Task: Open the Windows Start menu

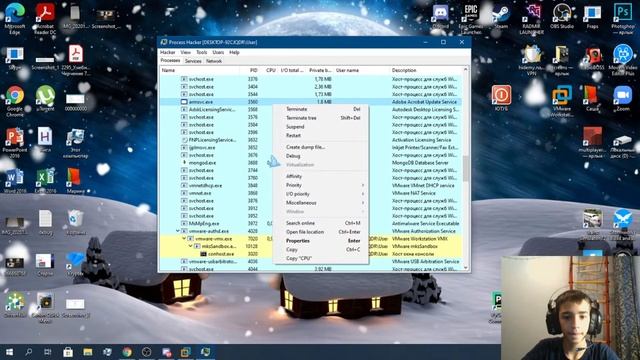Action: (9, 352)
